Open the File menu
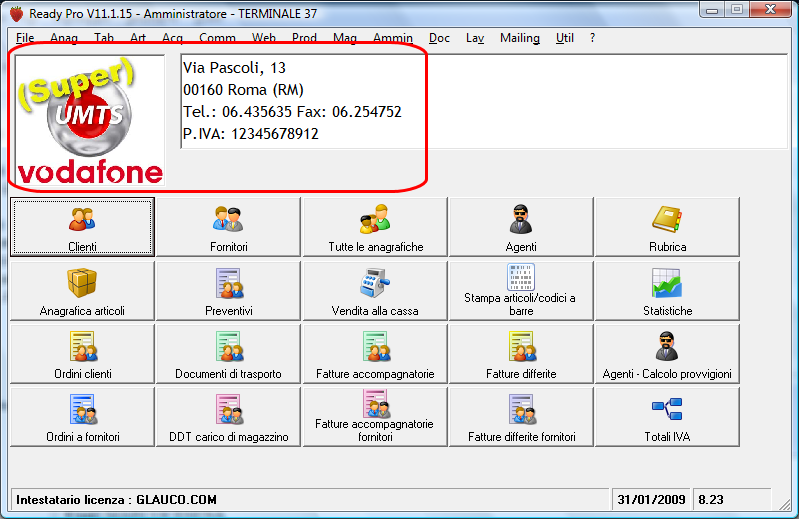This screenshot has height=519, width=799. point(25,38)
